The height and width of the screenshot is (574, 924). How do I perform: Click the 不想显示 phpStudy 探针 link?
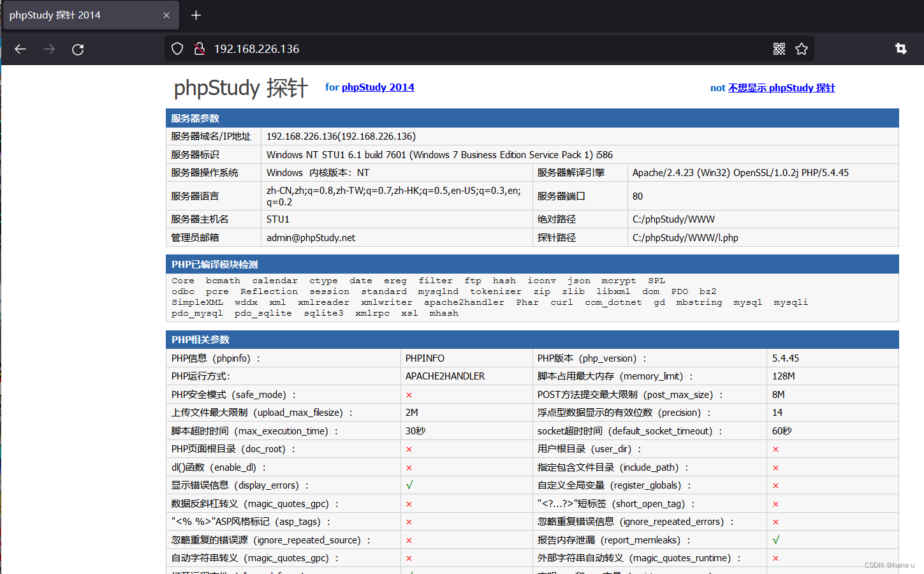pos(781,88)
